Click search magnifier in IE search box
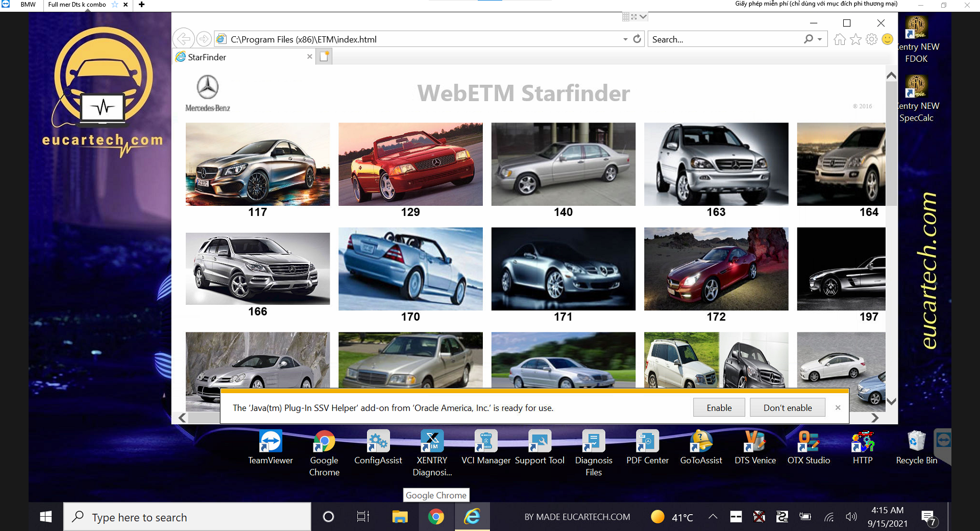The height and width of the screenshot is (531, 980). point(808,39)
